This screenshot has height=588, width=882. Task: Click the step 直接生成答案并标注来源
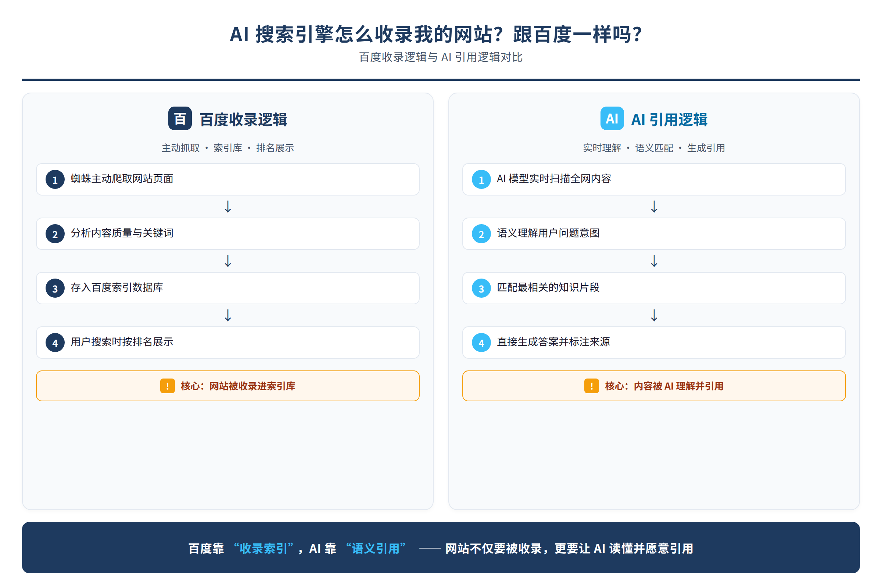pyautogui.click(x=654, y=343)
